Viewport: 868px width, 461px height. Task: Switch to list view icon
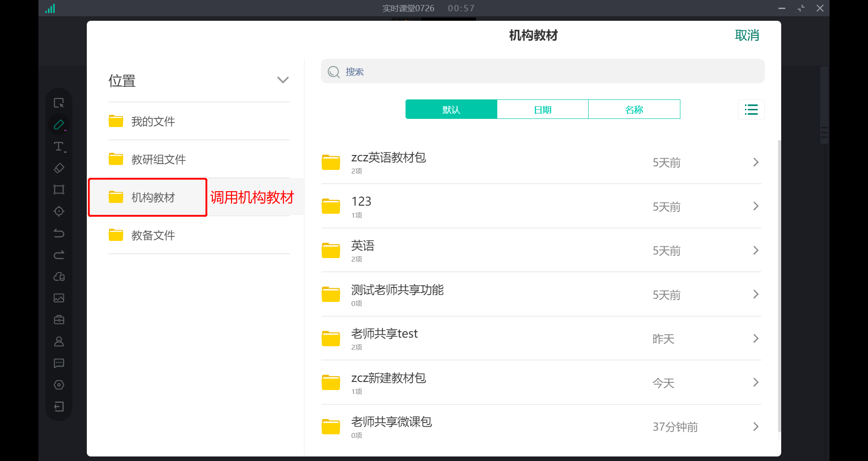click(x=751, y=109)
